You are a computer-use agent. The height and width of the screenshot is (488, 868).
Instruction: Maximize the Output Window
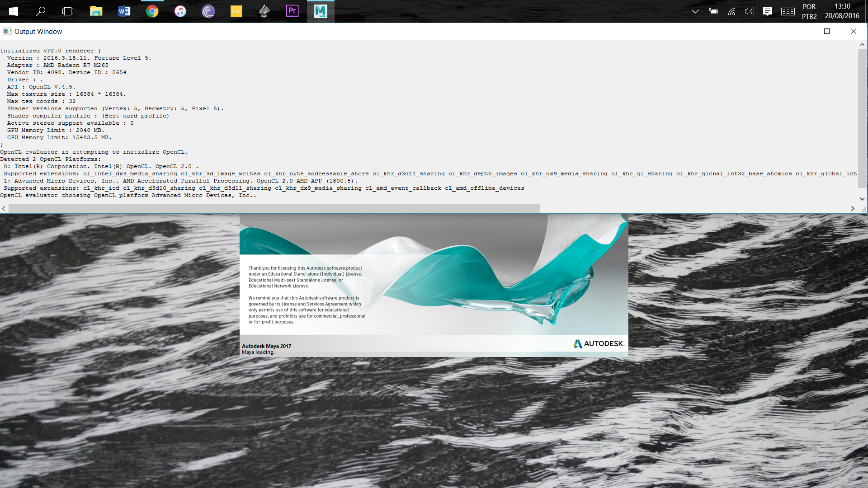tap(826, 31)
